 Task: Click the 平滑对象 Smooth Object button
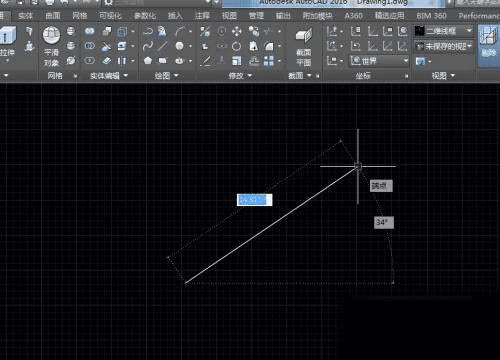(51, 46)
